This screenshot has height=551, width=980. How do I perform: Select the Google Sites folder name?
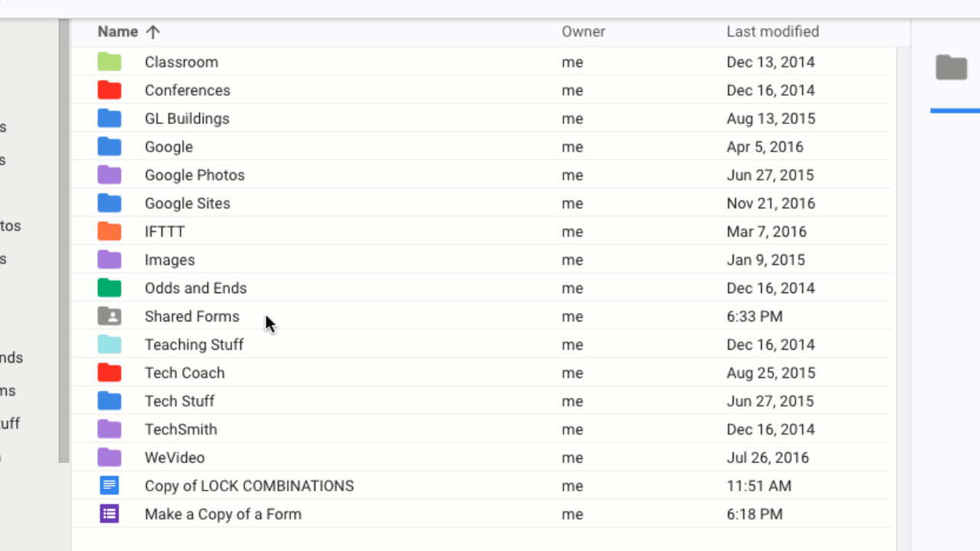point(188,204)
